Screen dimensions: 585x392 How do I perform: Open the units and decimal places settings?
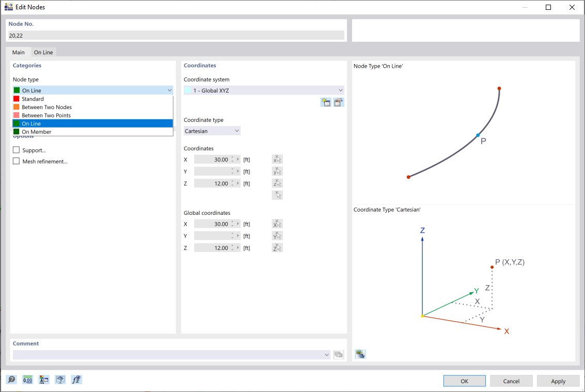pos(27,380)
